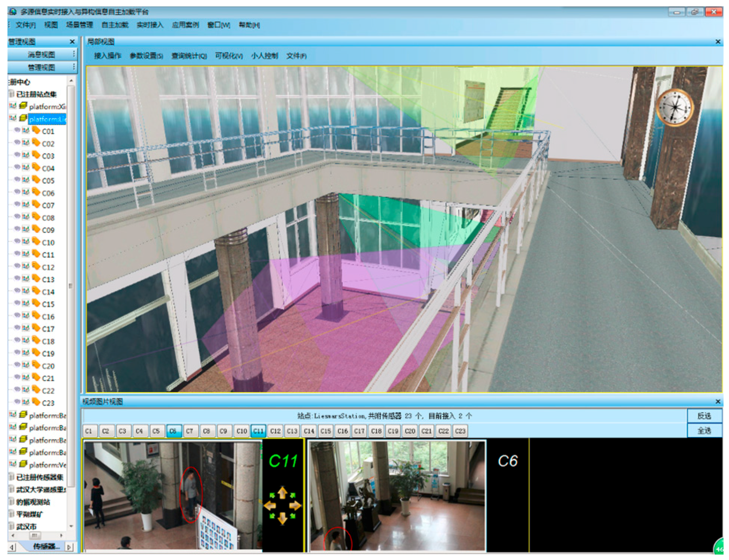
Task: Click the C14 camera button
Action: pyautogui.click(x=309, y=431)
